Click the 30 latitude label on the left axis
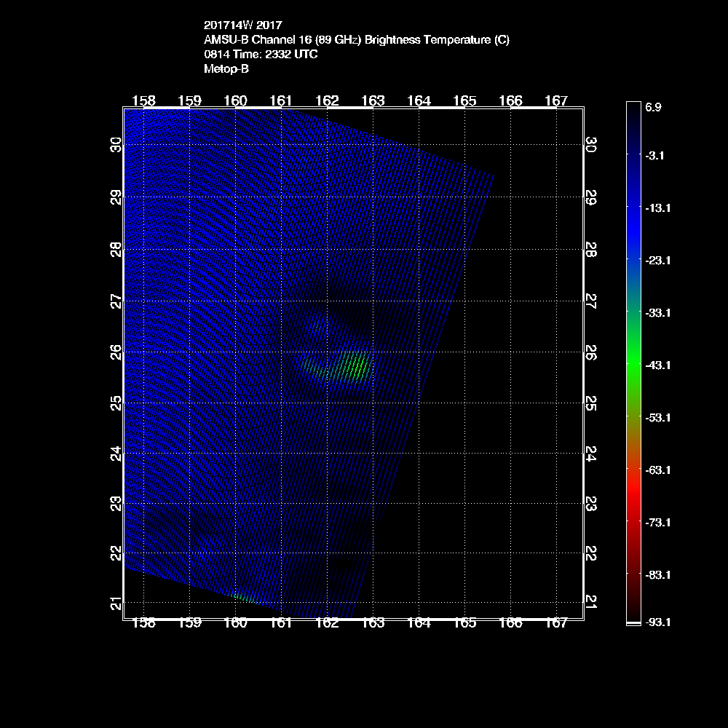 [115, 146]
